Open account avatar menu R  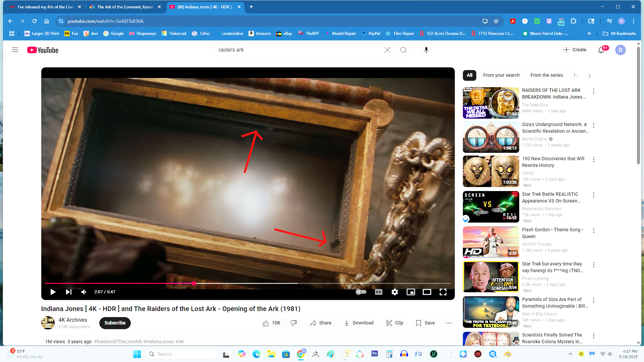[x=621, y=50]
